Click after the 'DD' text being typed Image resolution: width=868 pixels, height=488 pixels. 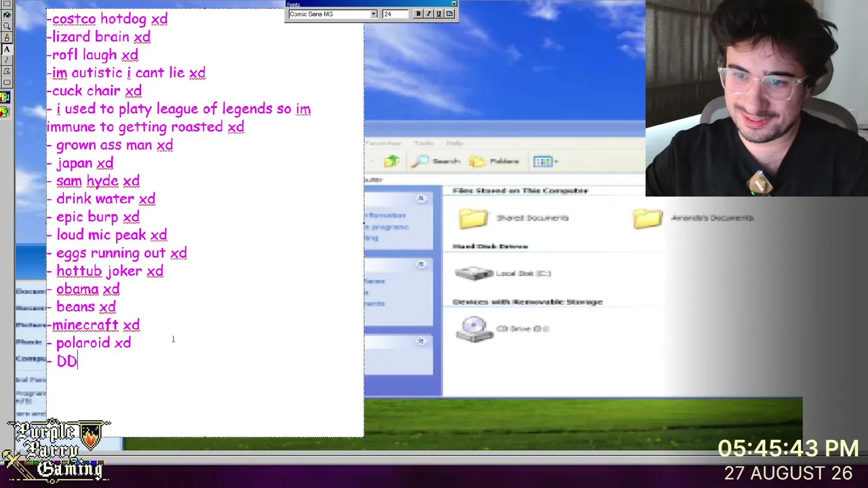[x=78, y=361]
